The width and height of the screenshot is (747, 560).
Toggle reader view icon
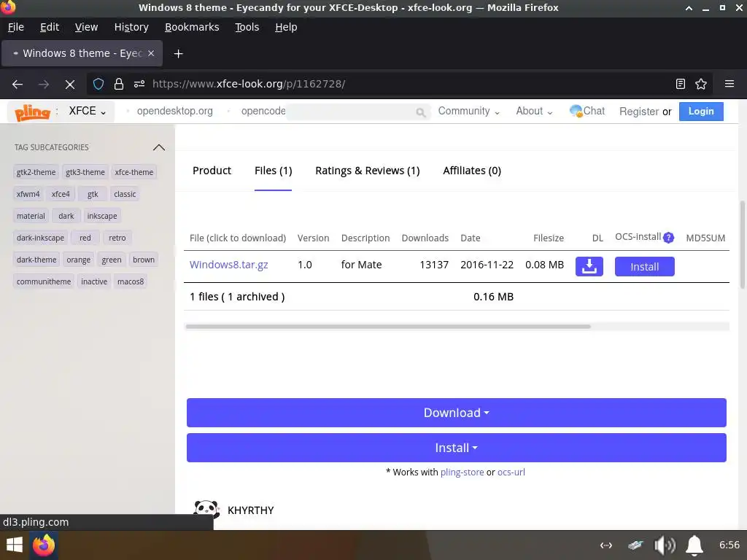click(681, 84)
